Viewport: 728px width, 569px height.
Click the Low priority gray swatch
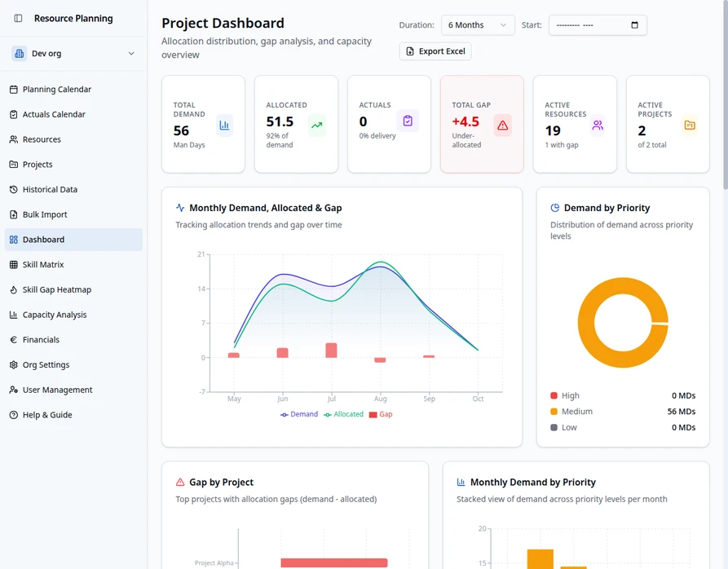(x=554, y=427)
